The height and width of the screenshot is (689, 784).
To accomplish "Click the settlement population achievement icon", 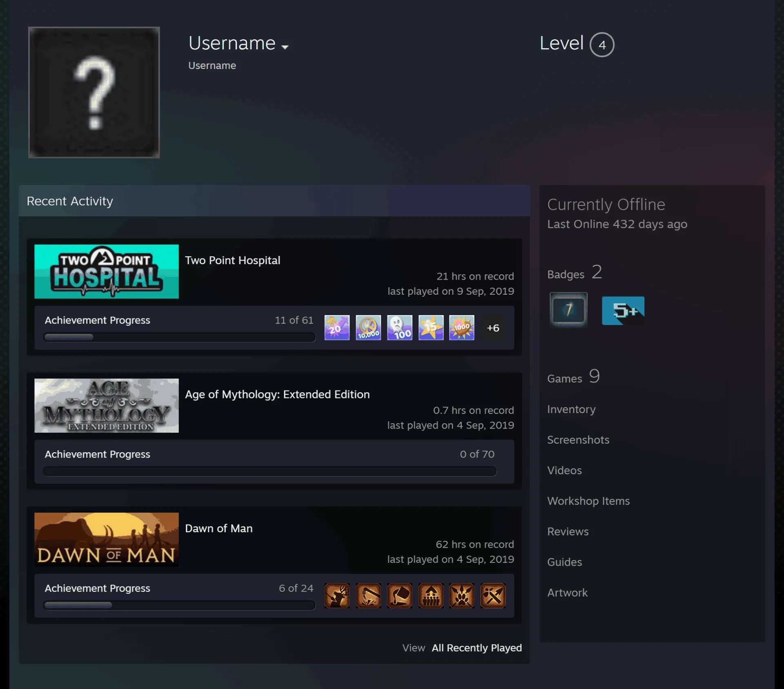I will (431, 596).
